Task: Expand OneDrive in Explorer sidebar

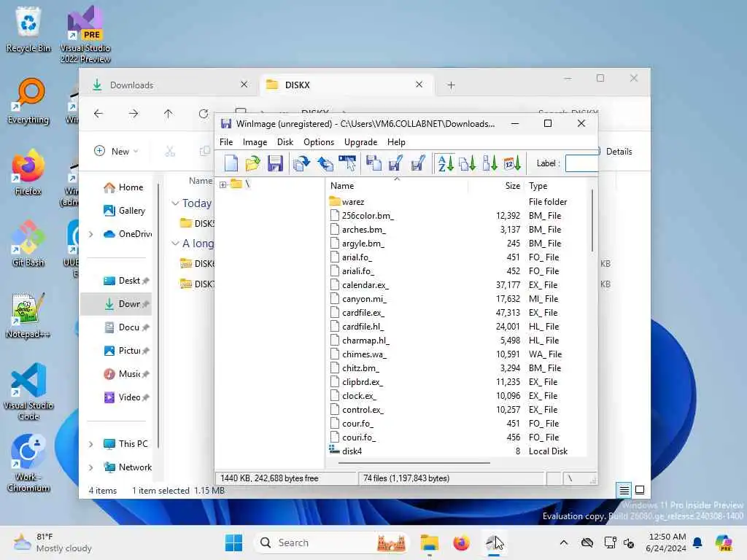Action: coord(90,234)
